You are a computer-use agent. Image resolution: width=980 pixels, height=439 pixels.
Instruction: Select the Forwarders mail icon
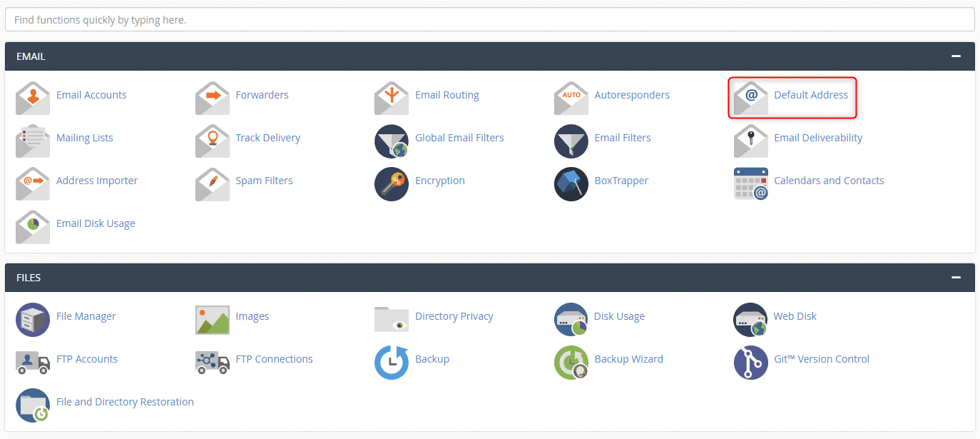point(212,98)
